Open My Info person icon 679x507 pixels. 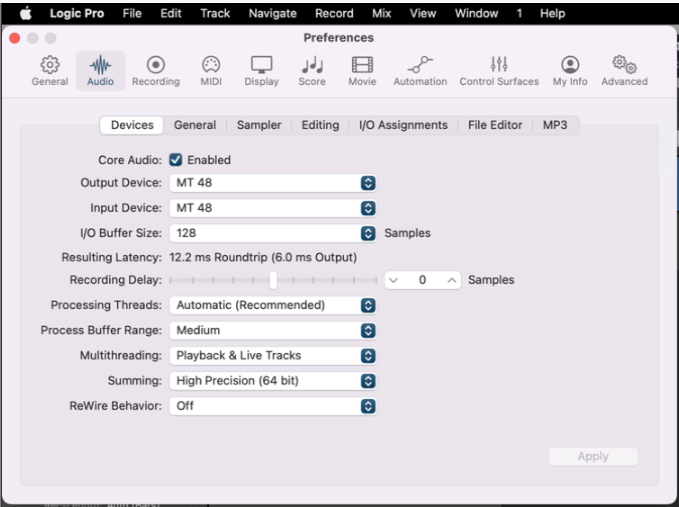pos(570,65)
